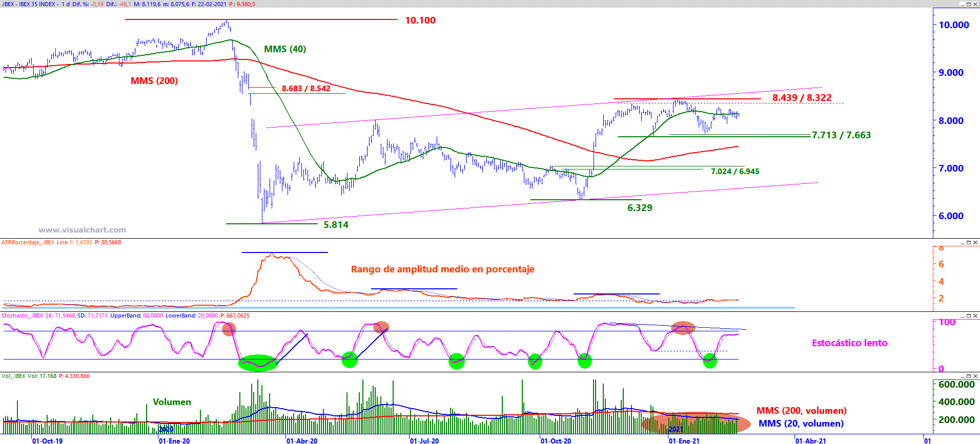Click the '01-Abr-21' date axis label
The image size is (980, 444).
[811, 441]
